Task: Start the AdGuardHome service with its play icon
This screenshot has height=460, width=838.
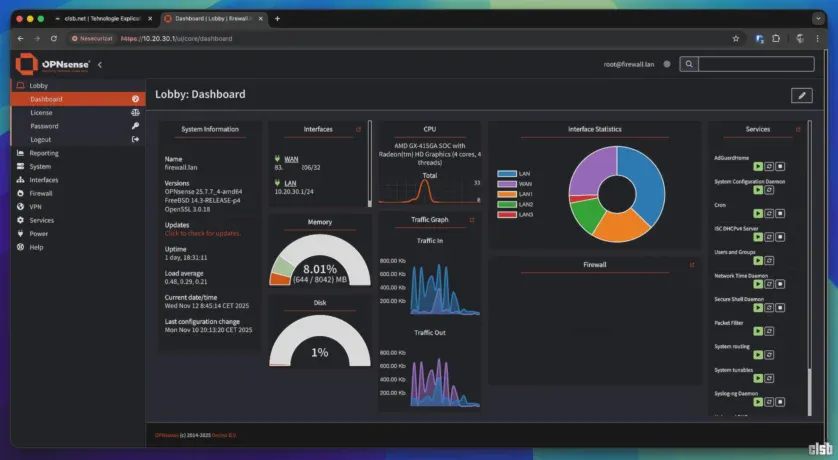Action: 758,167
